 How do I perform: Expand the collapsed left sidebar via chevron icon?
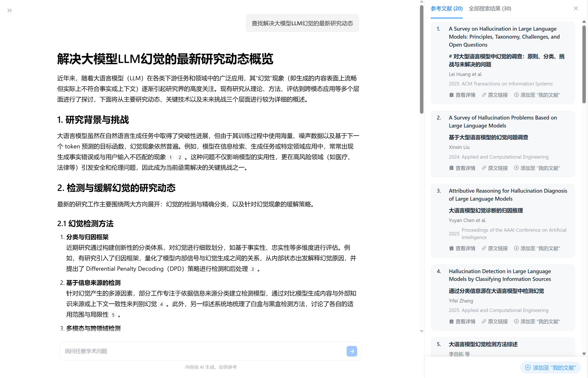tap(9, 11)
